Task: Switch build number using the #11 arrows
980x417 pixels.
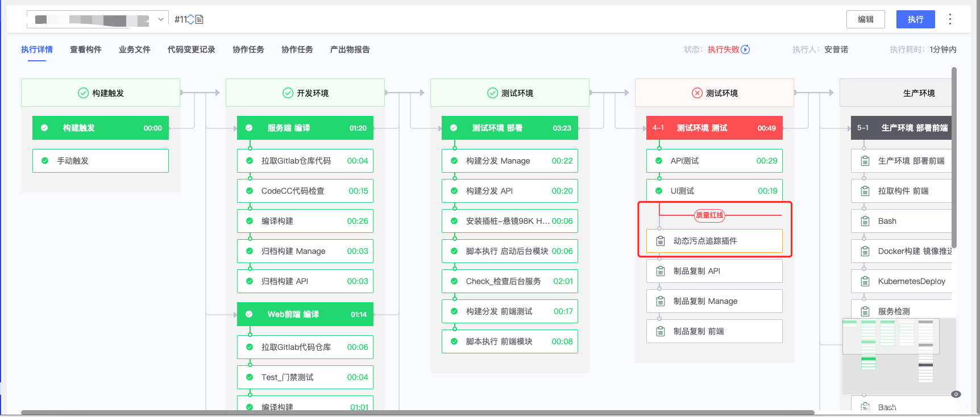Action: (190, 19)
